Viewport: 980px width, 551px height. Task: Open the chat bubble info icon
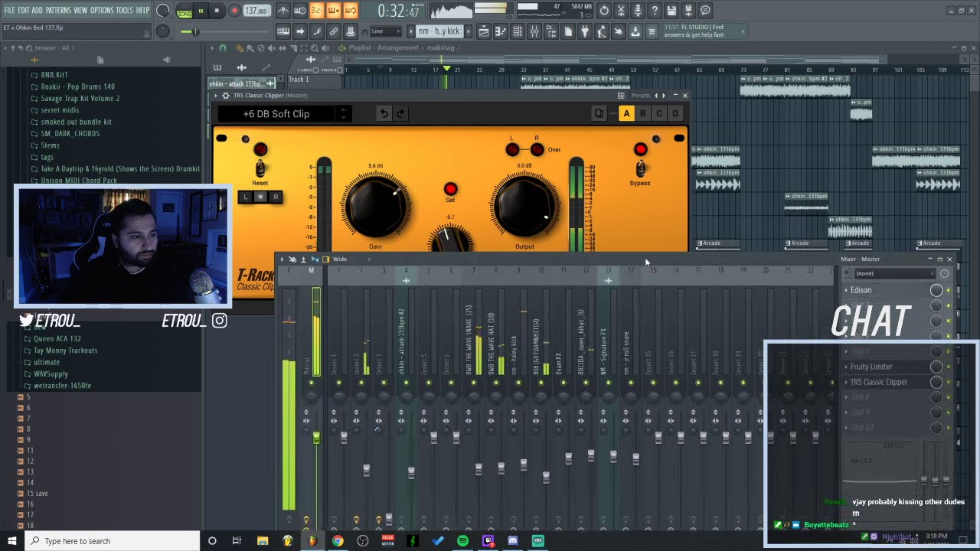705,11
